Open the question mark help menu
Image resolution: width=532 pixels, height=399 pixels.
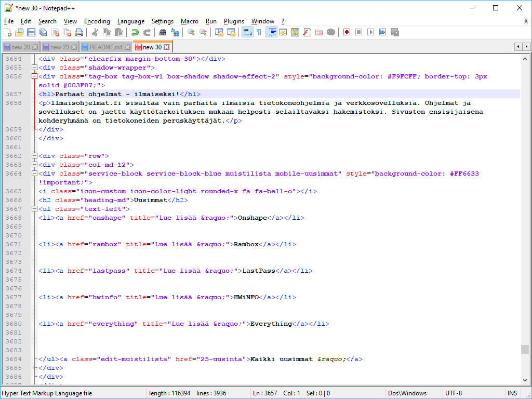[x=283, y=21]
